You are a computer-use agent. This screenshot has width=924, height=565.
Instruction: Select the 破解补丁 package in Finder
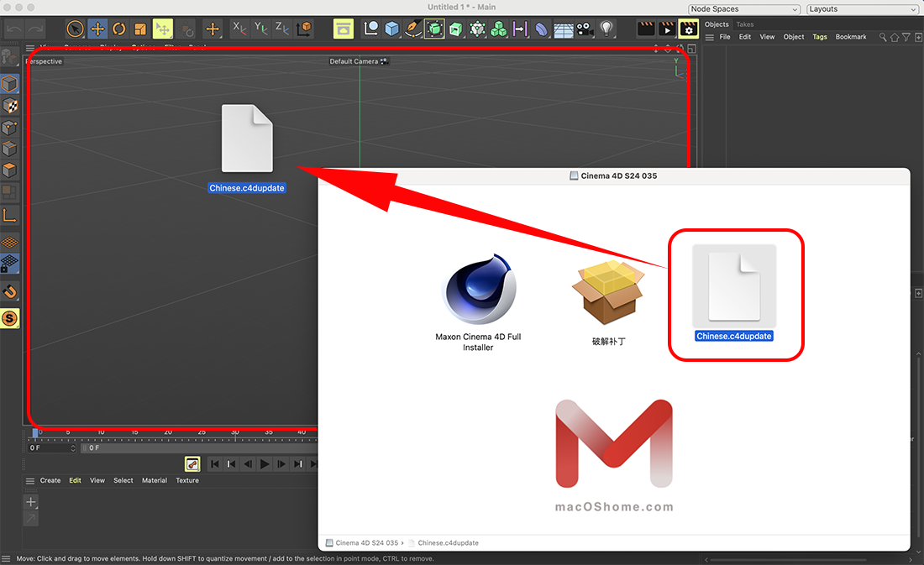coord(609,302)
